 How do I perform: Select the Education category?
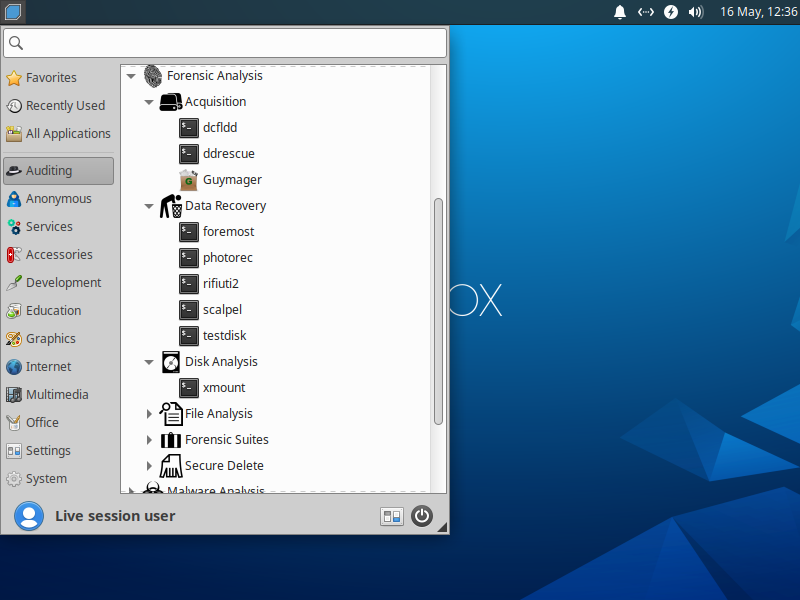[x=58, y=311]
